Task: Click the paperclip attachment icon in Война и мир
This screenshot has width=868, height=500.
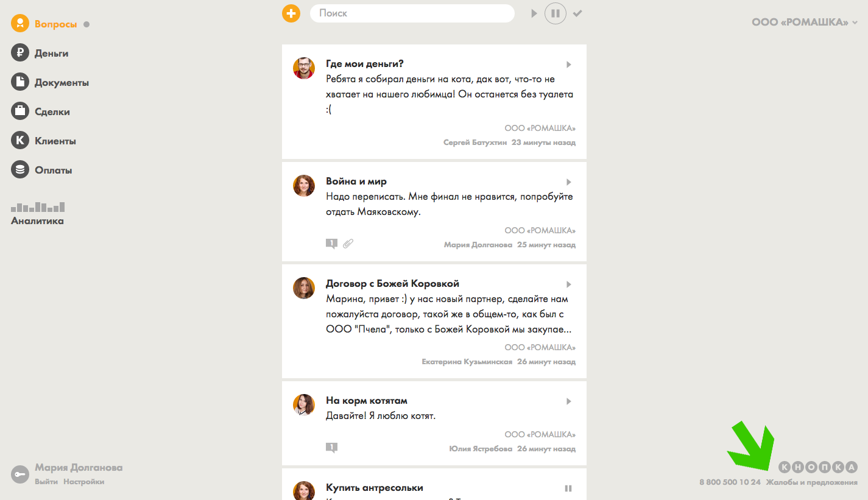Action: coord(348,244)
